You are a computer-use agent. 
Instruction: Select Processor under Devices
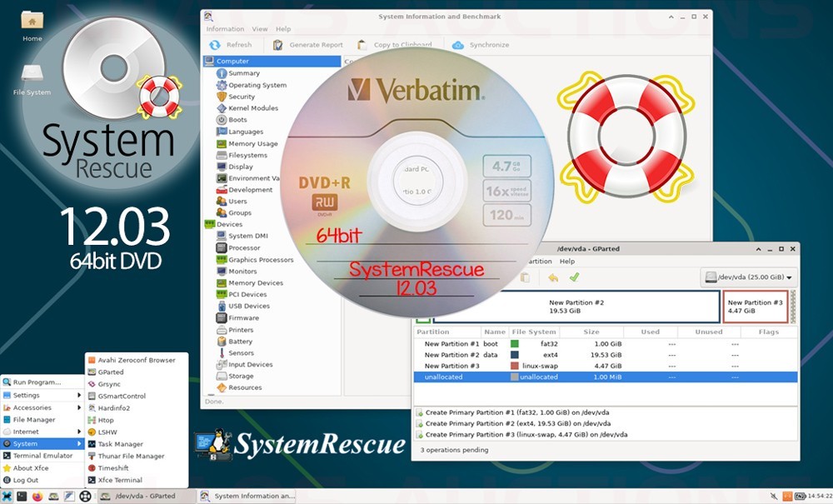coord(244,248)
